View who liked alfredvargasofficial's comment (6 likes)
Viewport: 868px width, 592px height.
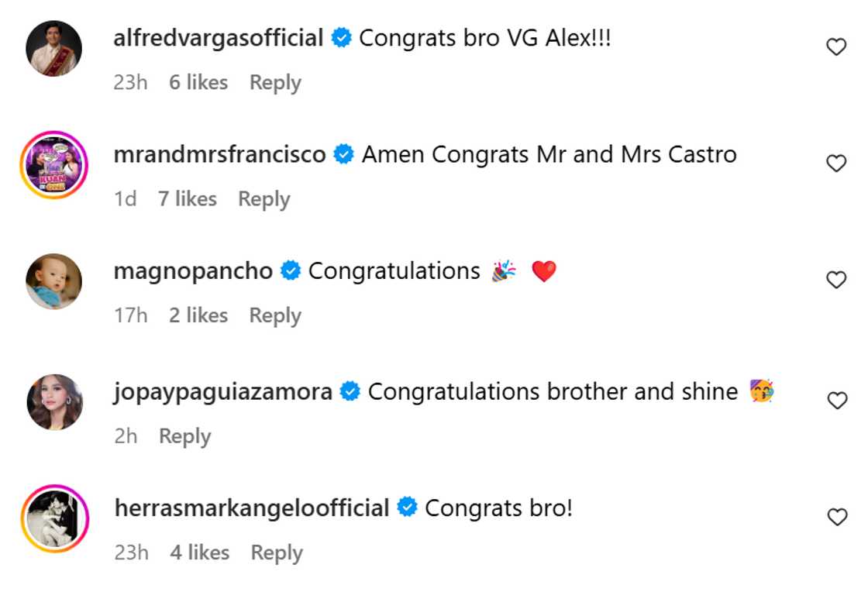pos(198,83)
